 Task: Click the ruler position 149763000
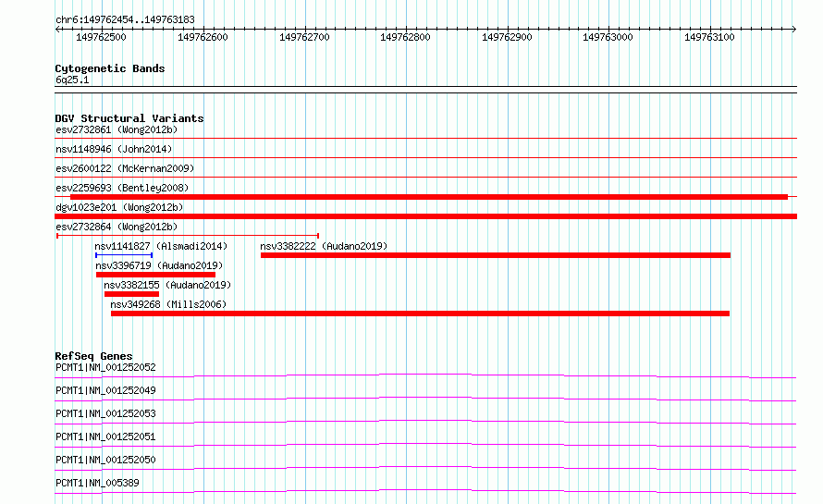tap(608, 37)
